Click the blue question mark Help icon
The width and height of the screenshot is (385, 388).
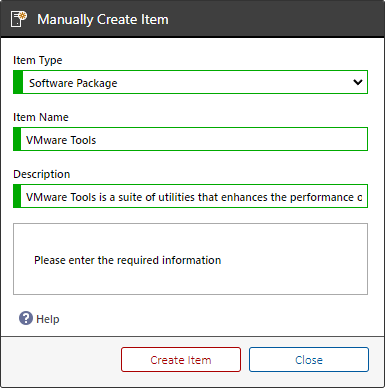tap(26, 318)
